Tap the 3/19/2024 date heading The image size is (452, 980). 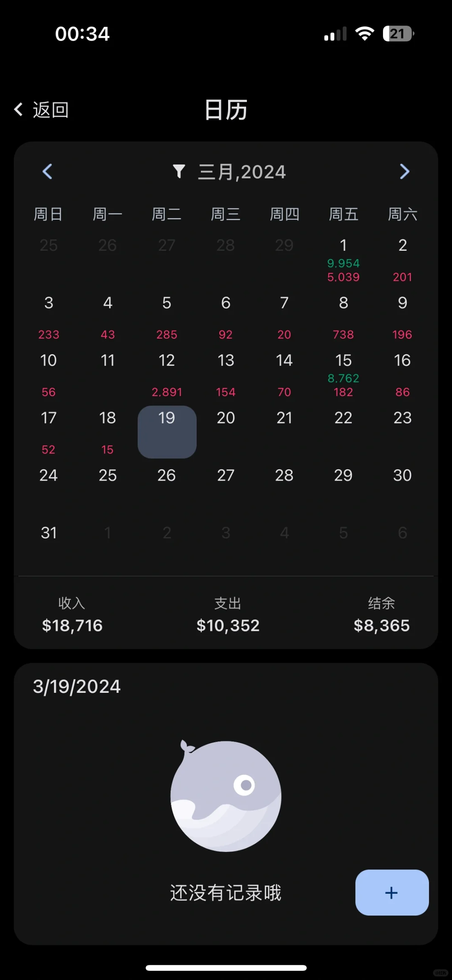click(77, 687)
